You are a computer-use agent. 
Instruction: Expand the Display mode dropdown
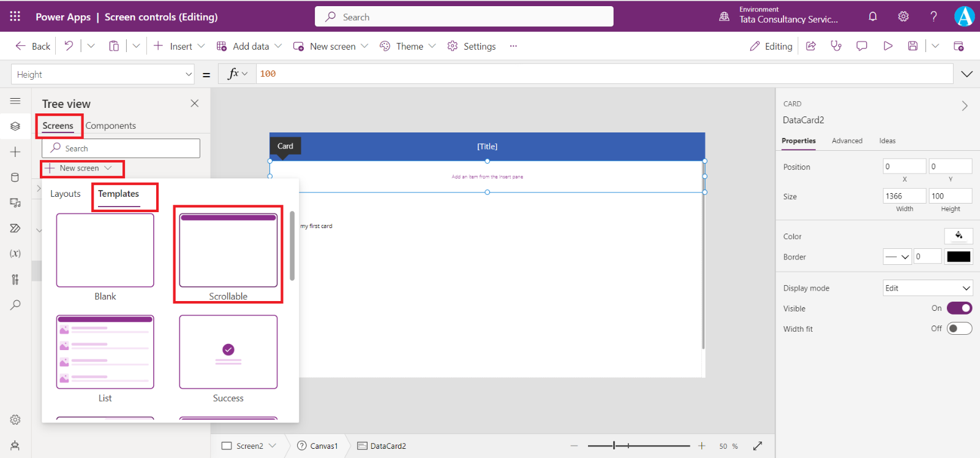click(927, 288)
